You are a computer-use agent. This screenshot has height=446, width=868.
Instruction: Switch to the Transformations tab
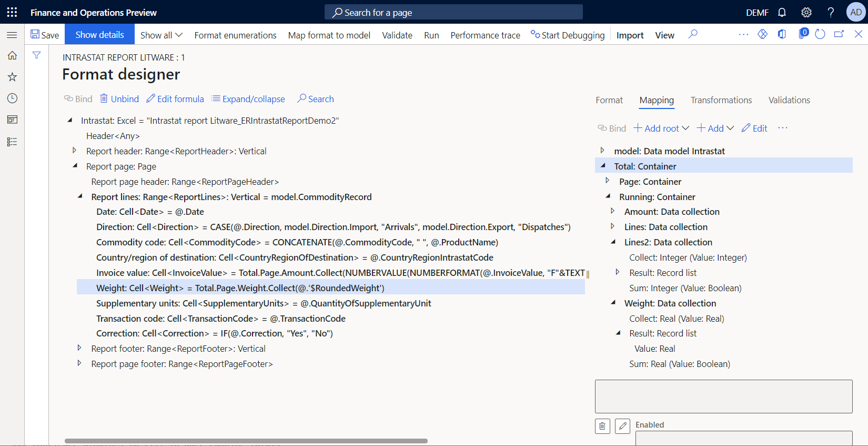[x=721, y=100]
